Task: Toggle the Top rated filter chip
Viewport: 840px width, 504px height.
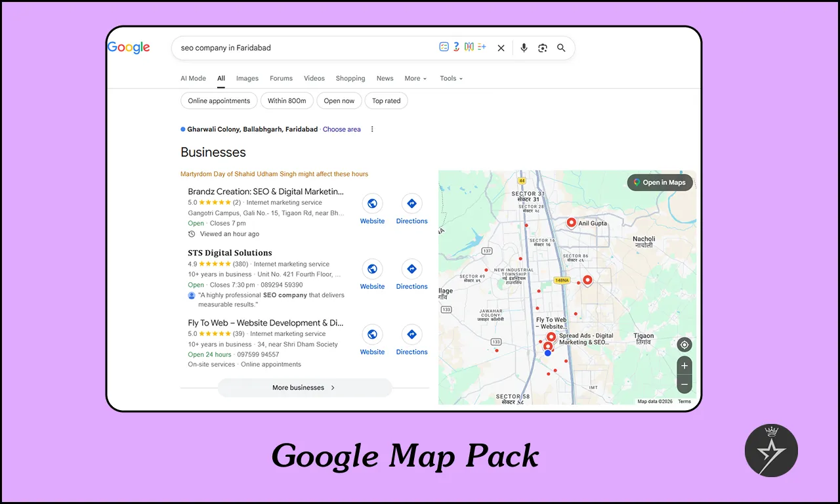Action: (386, 100)
